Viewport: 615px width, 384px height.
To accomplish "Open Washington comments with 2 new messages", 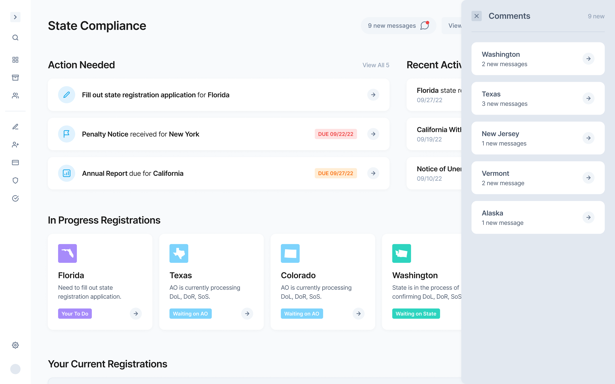I will pyautogui.click(x=538, y=59).
